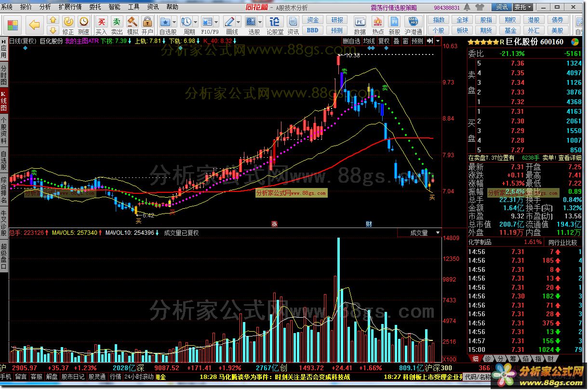The image size is (588, 390).
Task: Expand the F10/F9 dropdown arrow
Action: pos(216,22)
